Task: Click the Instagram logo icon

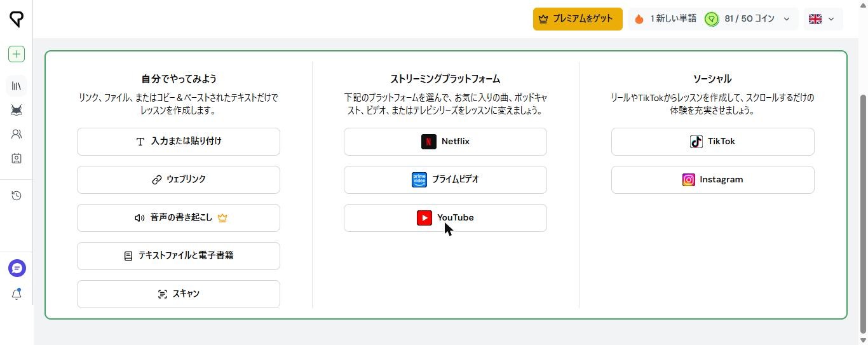Action: coord(689,180)
